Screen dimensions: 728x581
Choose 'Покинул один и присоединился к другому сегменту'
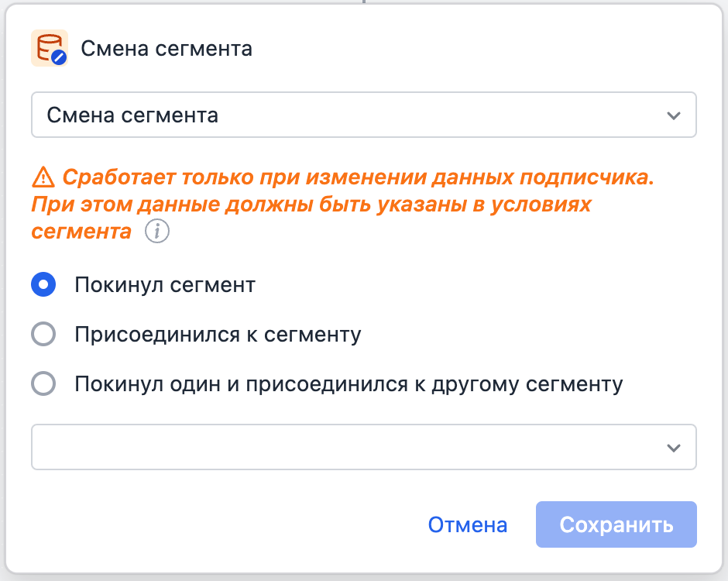tap(43, 383)
